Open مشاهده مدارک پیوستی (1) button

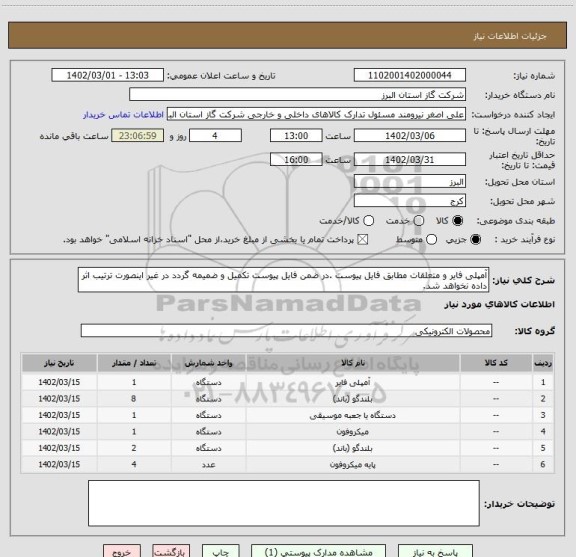coord(318,552)
